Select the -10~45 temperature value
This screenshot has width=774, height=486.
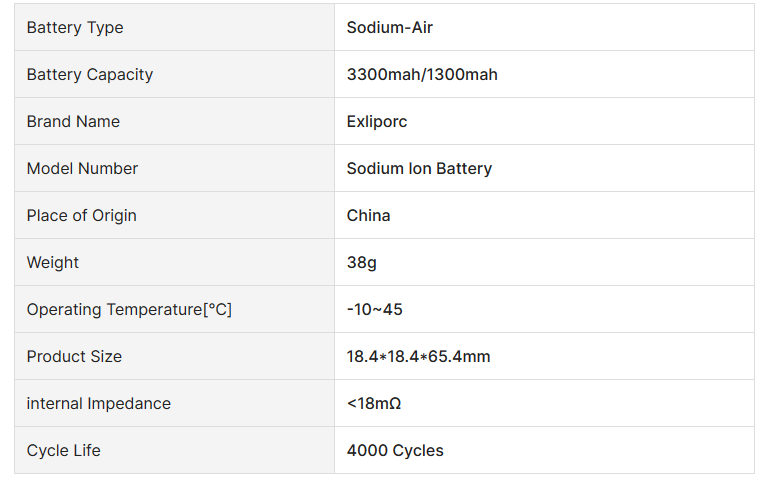click(x=375, y=310)
